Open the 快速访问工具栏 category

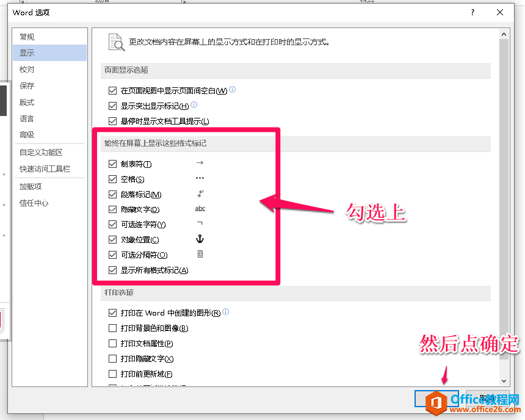click(x=49, y=169)
